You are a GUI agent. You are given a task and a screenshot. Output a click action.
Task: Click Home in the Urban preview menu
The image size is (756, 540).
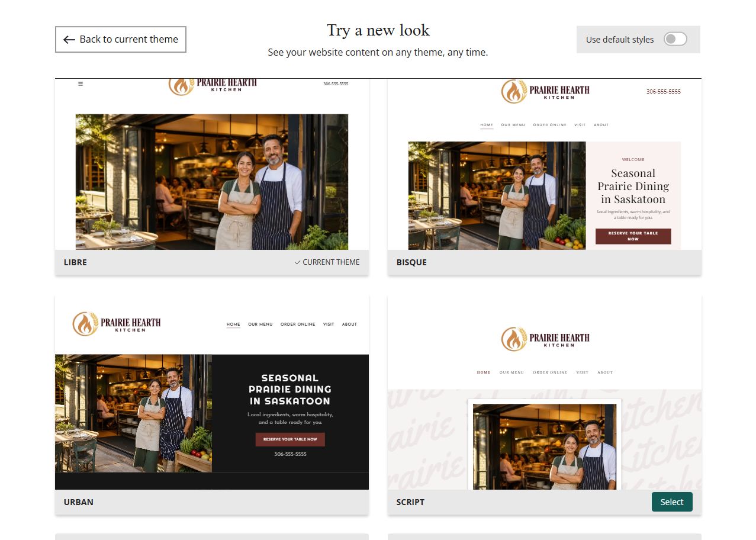pos(233,324)
